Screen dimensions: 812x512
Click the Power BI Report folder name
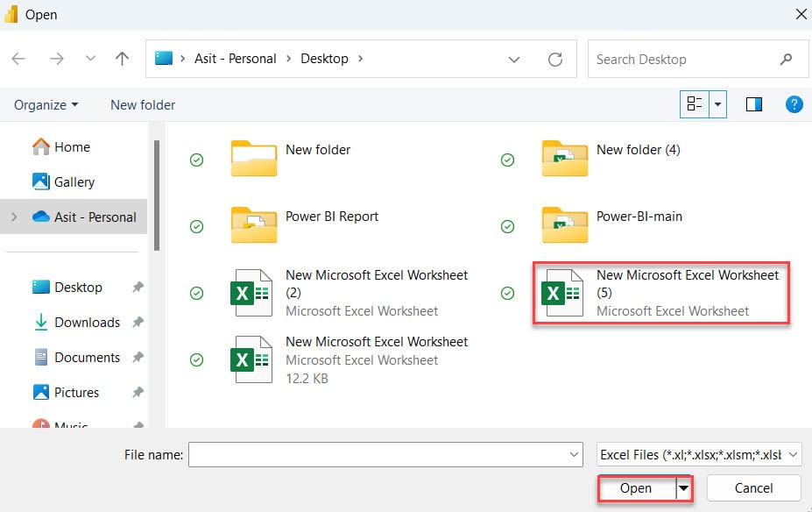[x=332, y=217]
